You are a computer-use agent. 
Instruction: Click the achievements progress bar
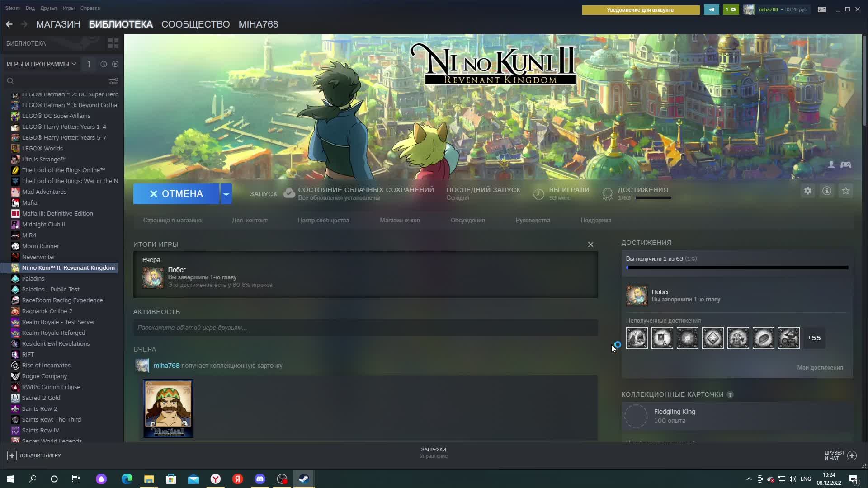[737, 267]
